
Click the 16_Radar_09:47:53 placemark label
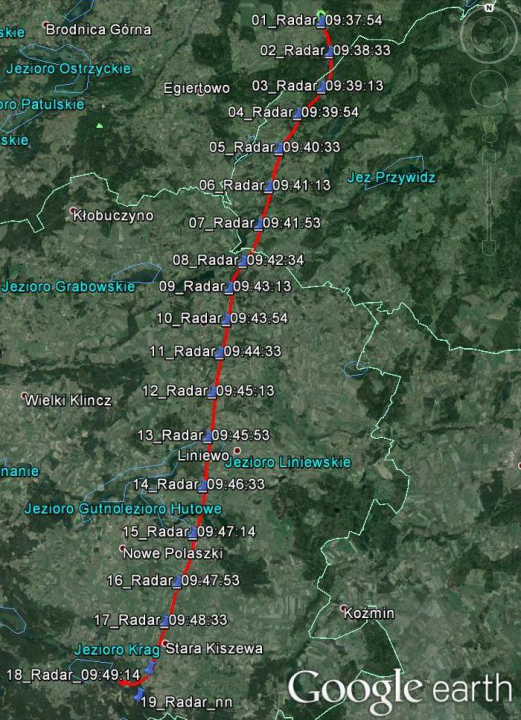click(173, 580)
